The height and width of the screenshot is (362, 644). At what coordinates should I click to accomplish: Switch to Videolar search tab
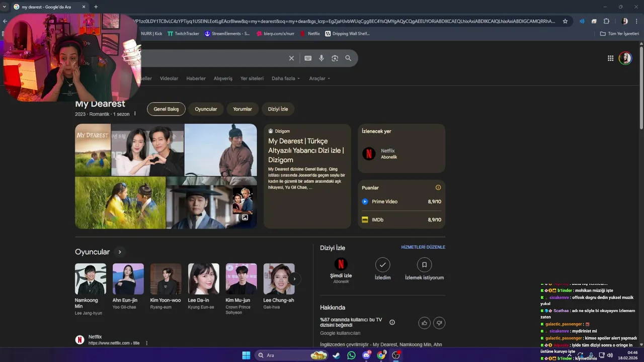(169, 78)
